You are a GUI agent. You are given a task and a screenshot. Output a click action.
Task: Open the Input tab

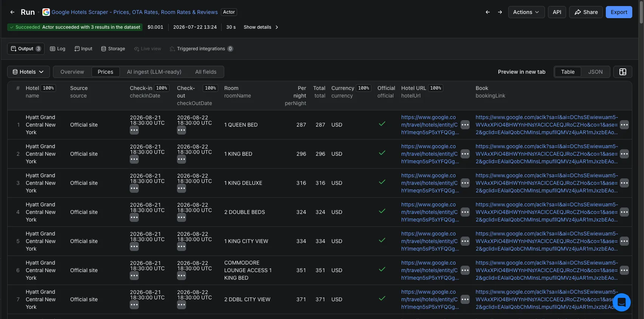tap(84, 49)
